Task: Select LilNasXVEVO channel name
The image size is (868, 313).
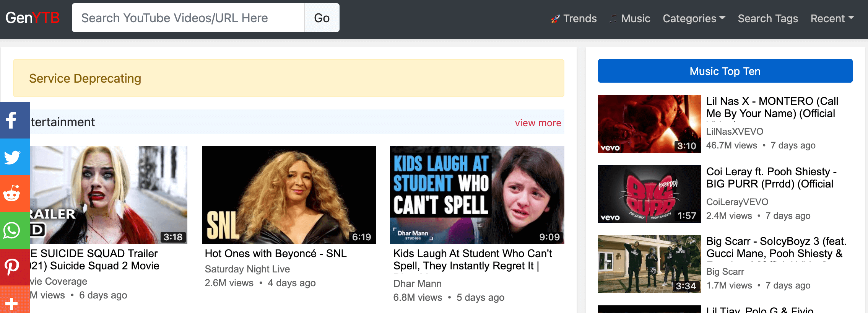Action: (x=735, y=131)
